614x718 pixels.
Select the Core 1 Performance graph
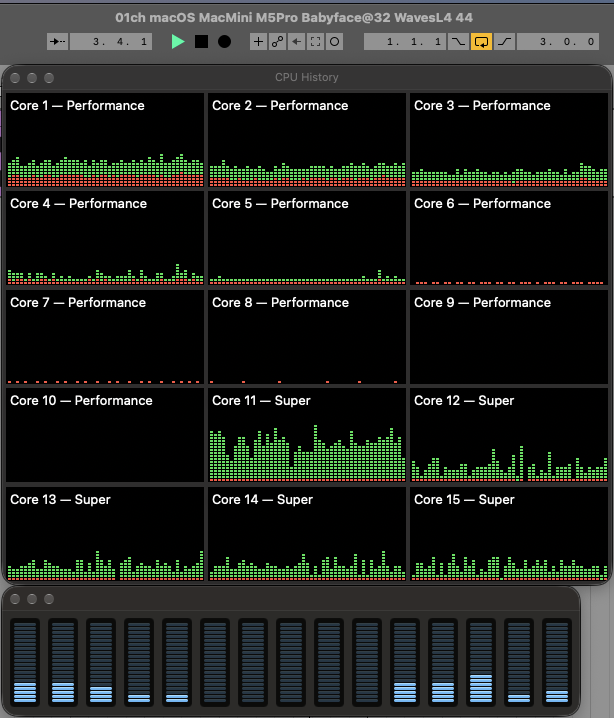(105, 140)
